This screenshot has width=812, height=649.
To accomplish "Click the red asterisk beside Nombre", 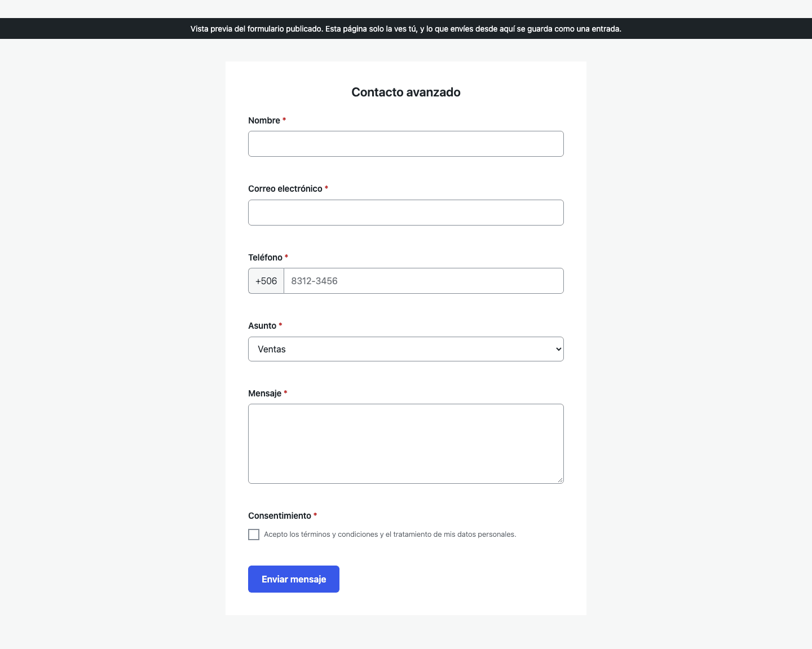I will (x=284, y=120).
